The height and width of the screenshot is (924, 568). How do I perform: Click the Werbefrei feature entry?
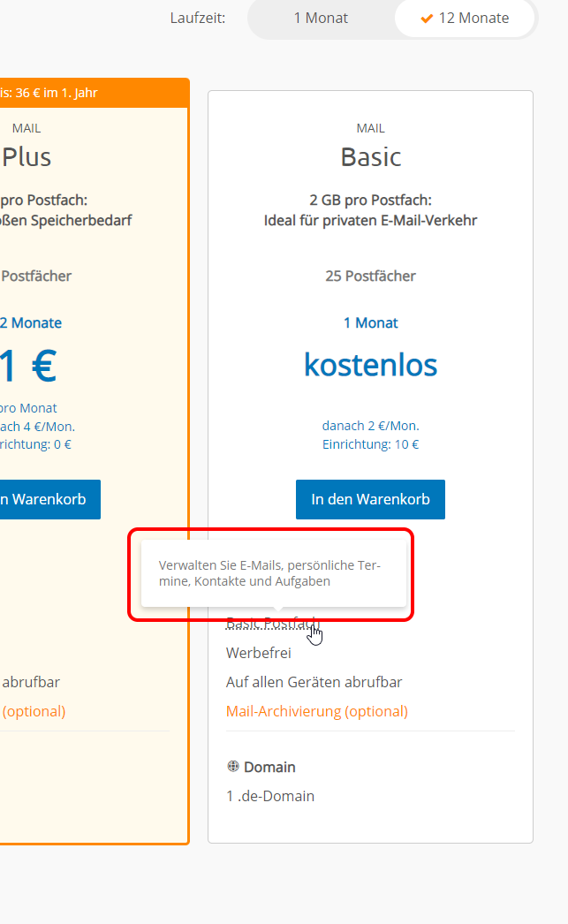[x=259, y=653]
